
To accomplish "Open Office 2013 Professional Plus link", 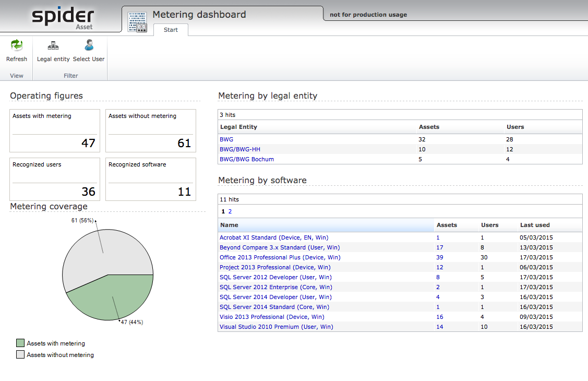I will 280,257.
